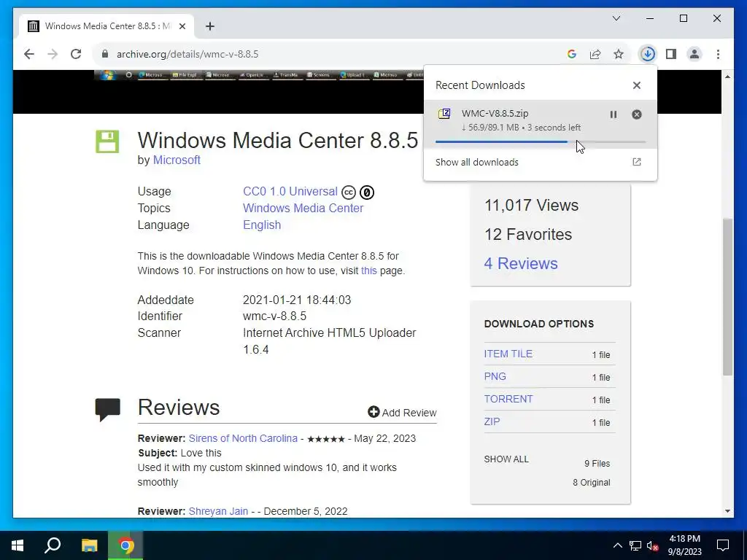Open Windows taskbar search
Screen dimensions: 747x560
[53, 545]
